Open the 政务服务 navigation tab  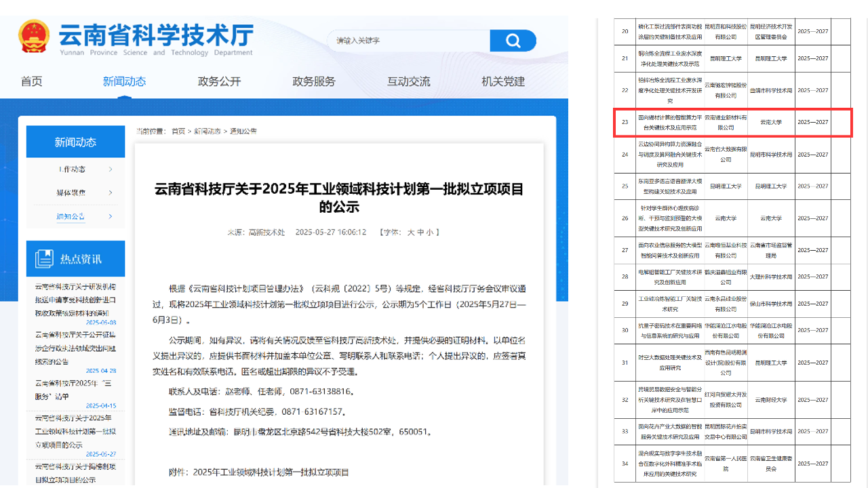pos(314,81)
